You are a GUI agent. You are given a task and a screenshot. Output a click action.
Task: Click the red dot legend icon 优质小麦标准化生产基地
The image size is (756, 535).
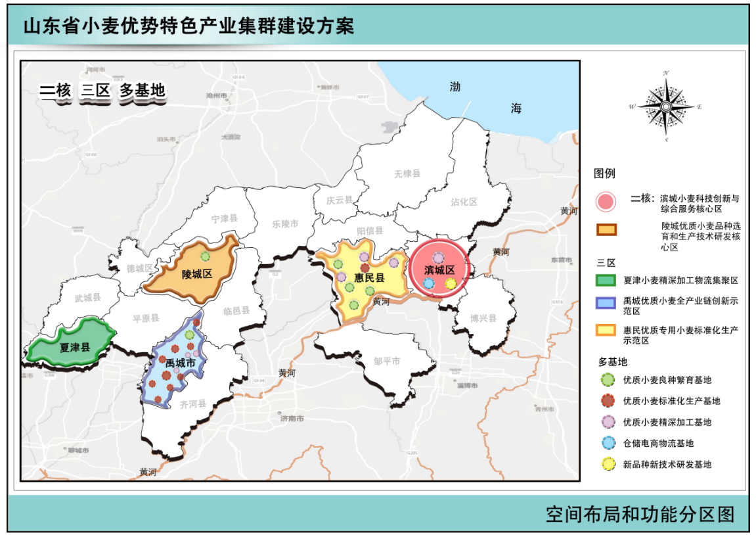pyautogui.click(x=608, y=401)
